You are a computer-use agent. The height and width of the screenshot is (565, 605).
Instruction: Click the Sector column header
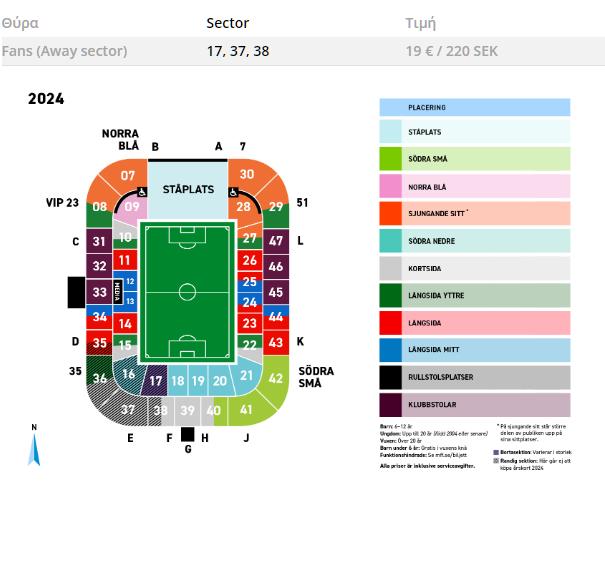(228, 23)
